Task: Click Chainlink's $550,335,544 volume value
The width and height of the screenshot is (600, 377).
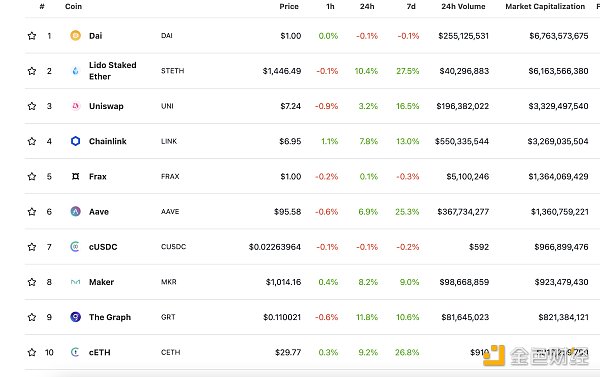Action: click(462, 142)
